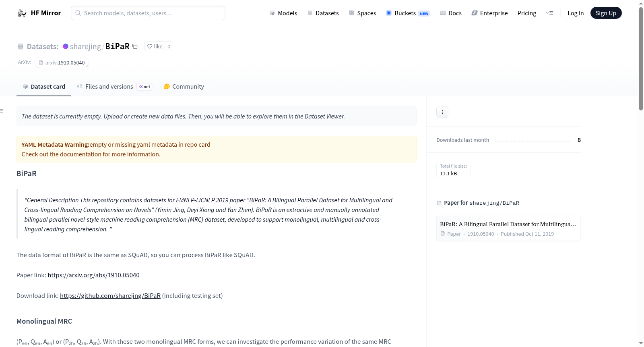Like the BiPaR dataset
Image resolution: width=644 pixels, height=347 pixels.
point(155,47)
